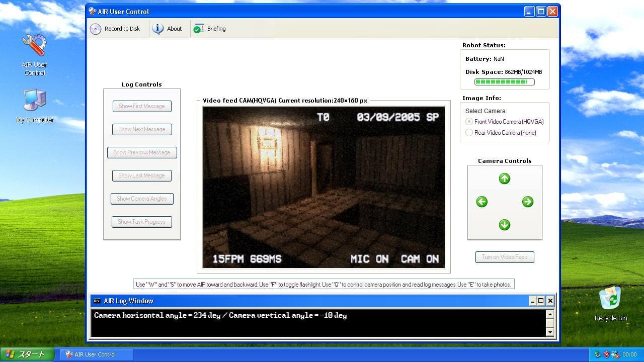Maximize the AIR Log Window
Viewport: 644px width, 362px height.
click(541, 301)
